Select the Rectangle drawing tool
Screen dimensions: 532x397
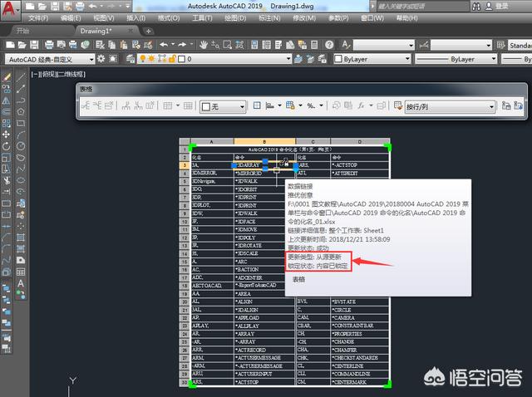point(21,123)
